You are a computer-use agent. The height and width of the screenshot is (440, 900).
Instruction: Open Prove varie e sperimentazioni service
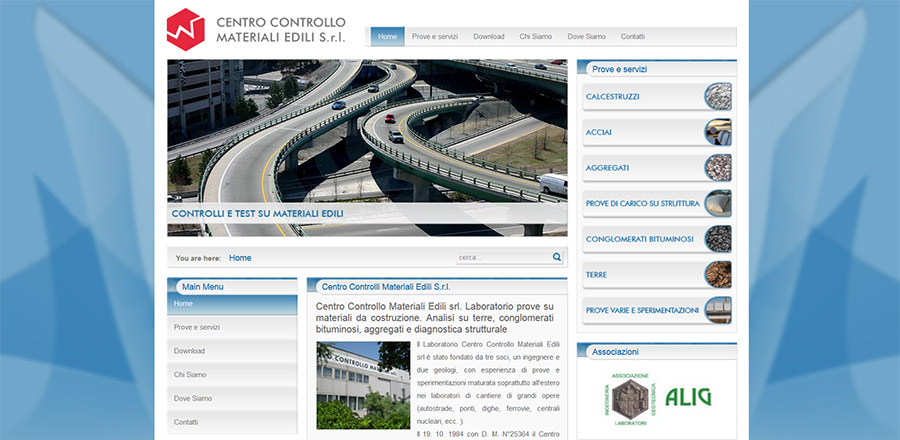click(x=642, y=310)
